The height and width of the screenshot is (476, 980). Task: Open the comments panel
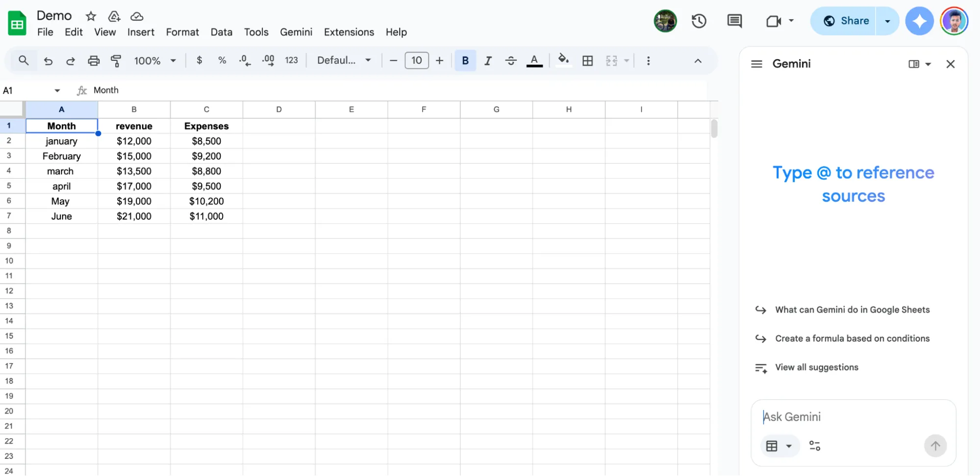(734, 21)
